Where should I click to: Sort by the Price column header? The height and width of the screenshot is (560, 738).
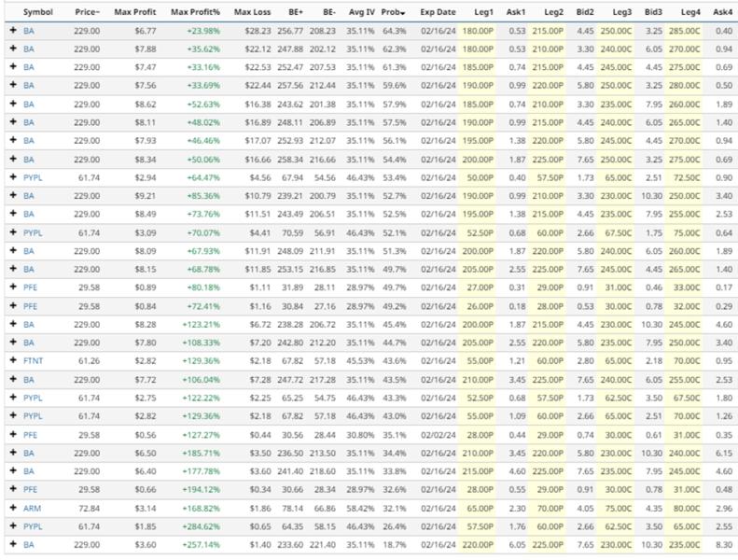87,12
